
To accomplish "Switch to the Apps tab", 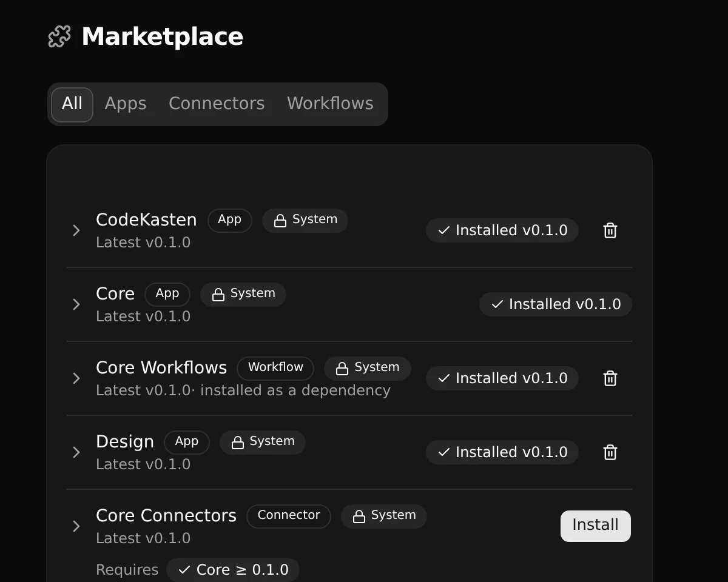I will coord(126,104).
